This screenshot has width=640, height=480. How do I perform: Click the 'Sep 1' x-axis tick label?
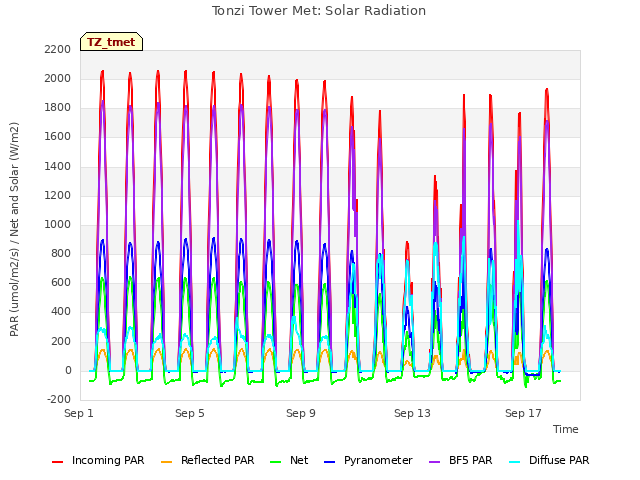[79, 413]
